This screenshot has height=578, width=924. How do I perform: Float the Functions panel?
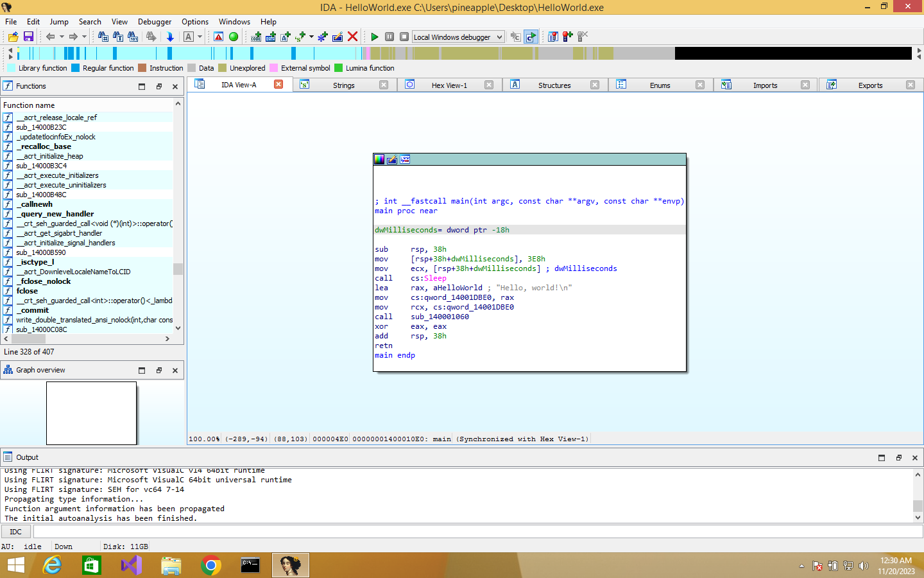coord(159,86)
